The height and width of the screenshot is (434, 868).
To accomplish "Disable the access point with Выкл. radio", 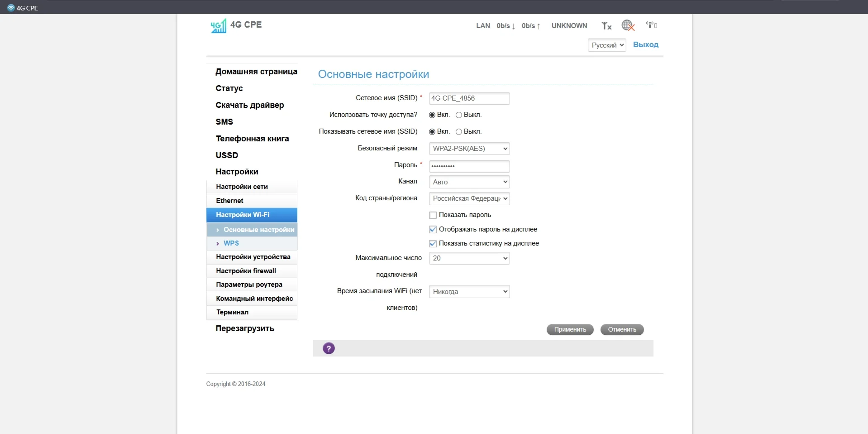I will 458,115.
